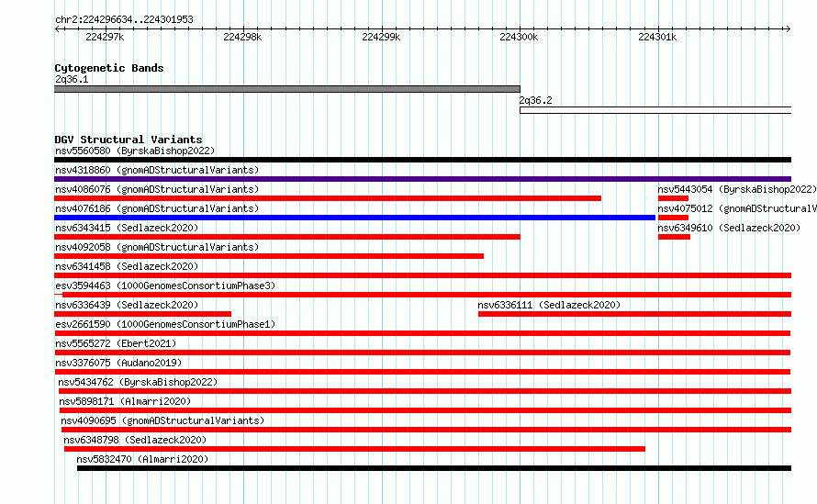Click the white 2q36.2 band bar
Viewport: 817px width, 504px height.
655,110
